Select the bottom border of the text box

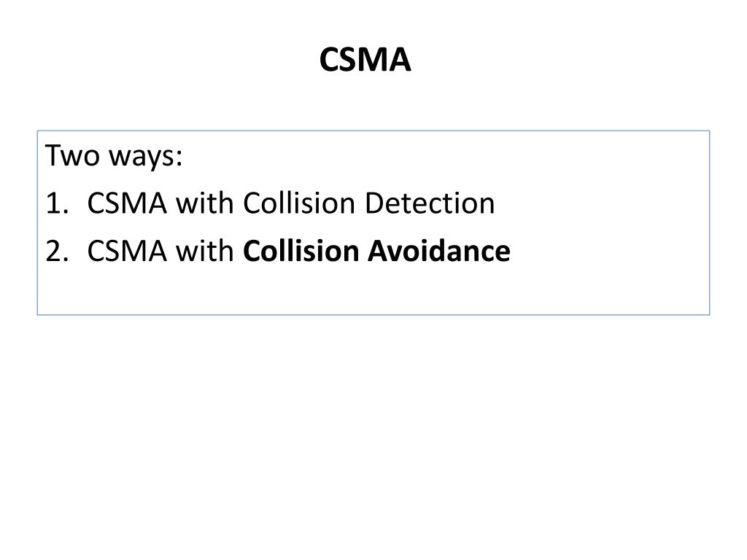(373, 314)
